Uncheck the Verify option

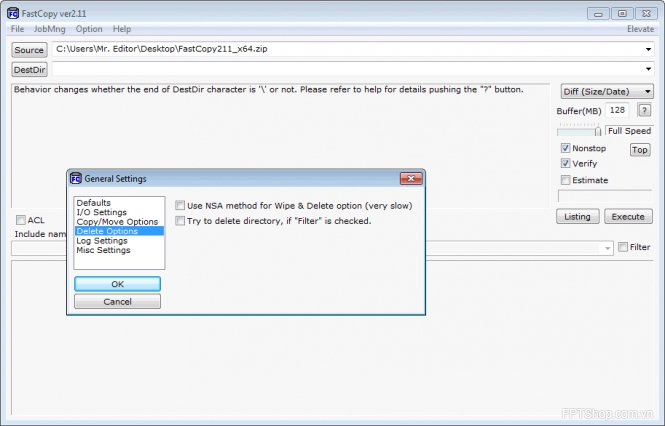click(565, 163)
